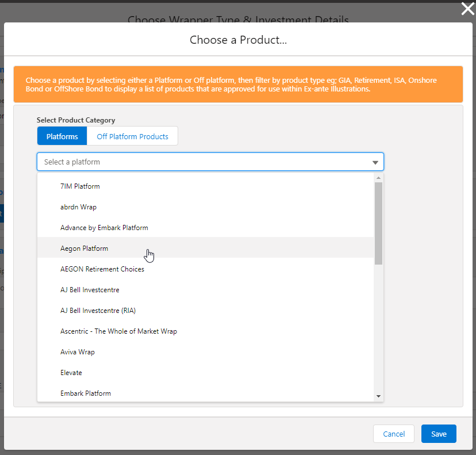
Task: Close the Choose a Product dialog
Action: [x=467, y=9]
